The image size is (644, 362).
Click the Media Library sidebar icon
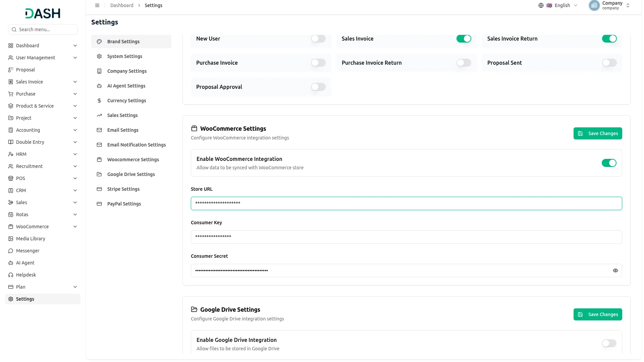[11, 239]
